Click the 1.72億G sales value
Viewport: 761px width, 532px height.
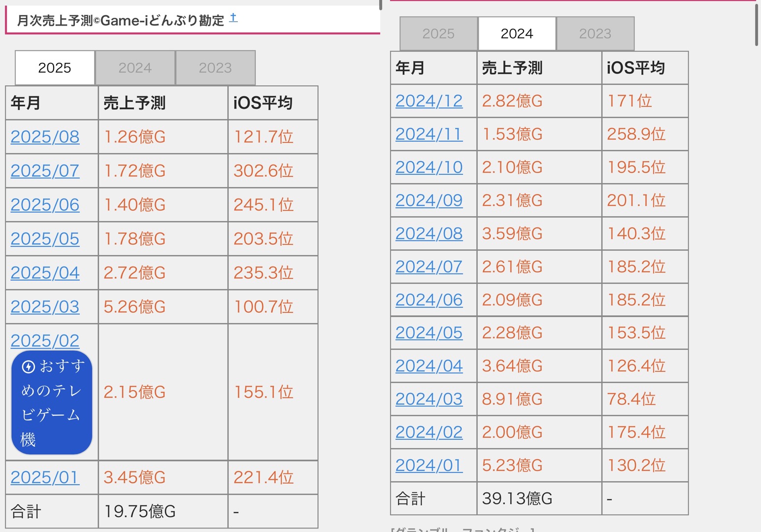(134, 171)
